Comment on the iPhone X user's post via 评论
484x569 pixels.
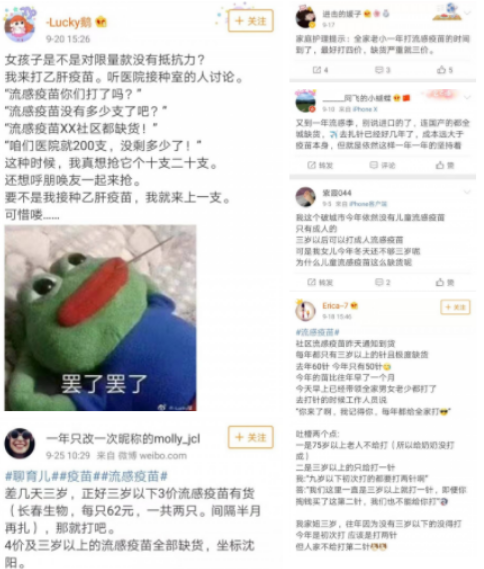[382, 165]
